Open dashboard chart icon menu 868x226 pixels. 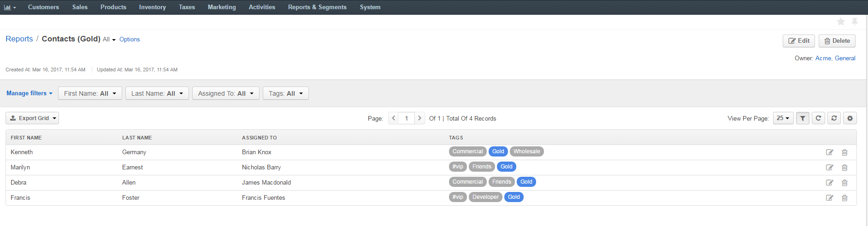[x=10, y=7]
